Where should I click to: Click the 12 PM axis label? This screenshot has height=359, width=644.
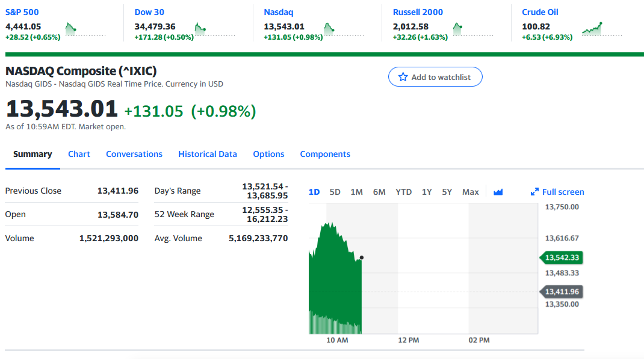pos(409,340)
